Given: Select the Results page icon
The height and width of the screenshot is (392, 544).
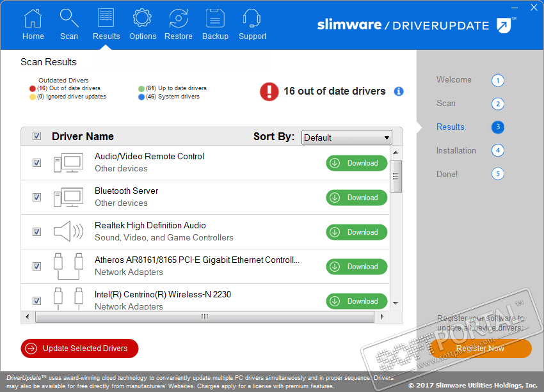Looking at the screenshot, I should click(x=106, y=18).
